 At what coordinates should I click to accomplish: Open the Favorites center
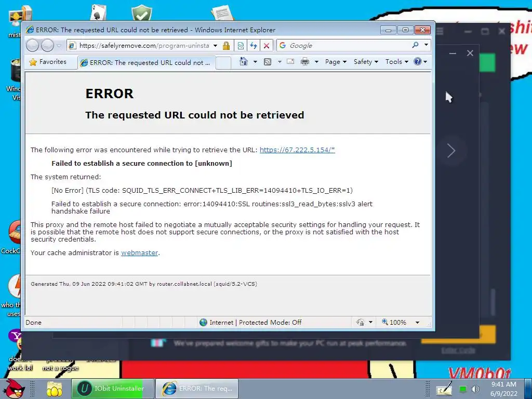pos(48,62)
